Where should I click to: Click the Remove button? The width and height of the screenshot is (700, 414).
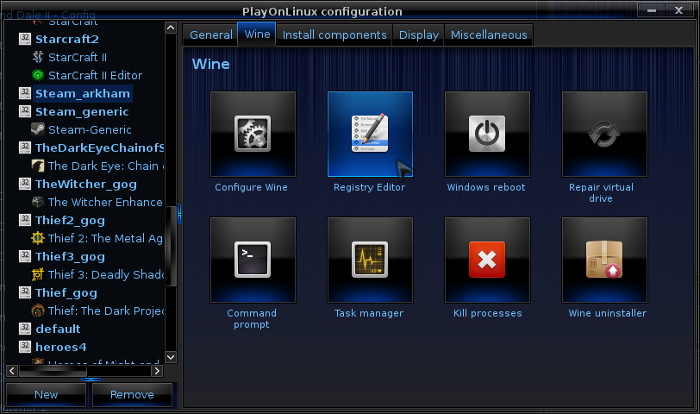pos(132,395)
